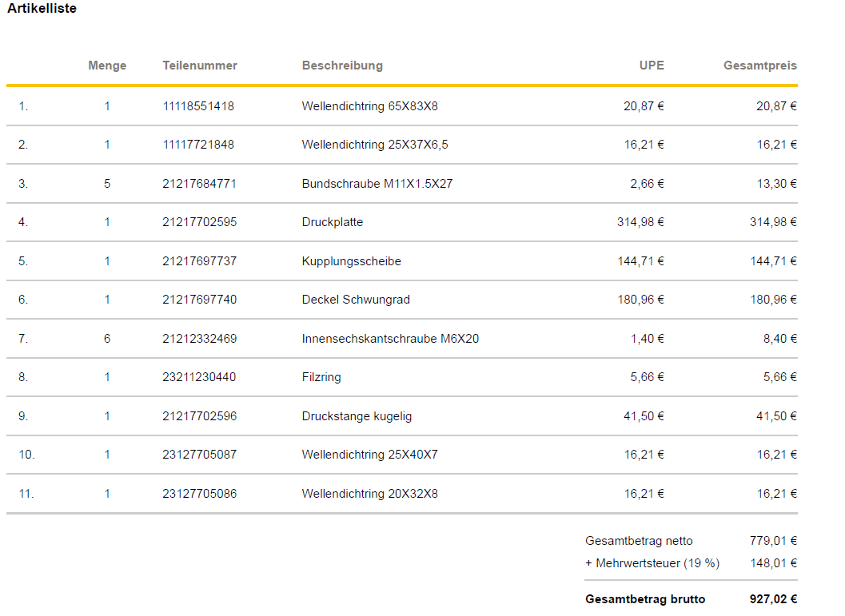Viewport: 845px width, 616px height.
Task: Click part number 11118551418
Action: coord(198,106)
